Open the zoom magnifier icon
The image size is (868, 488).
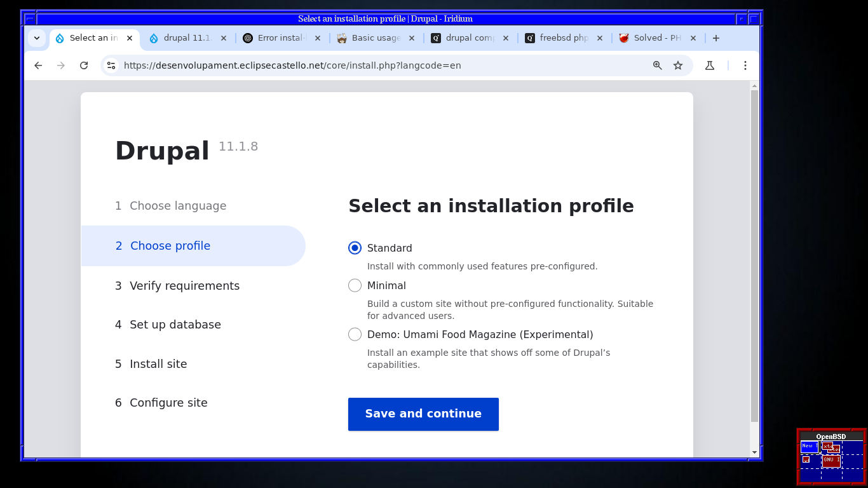658,65
